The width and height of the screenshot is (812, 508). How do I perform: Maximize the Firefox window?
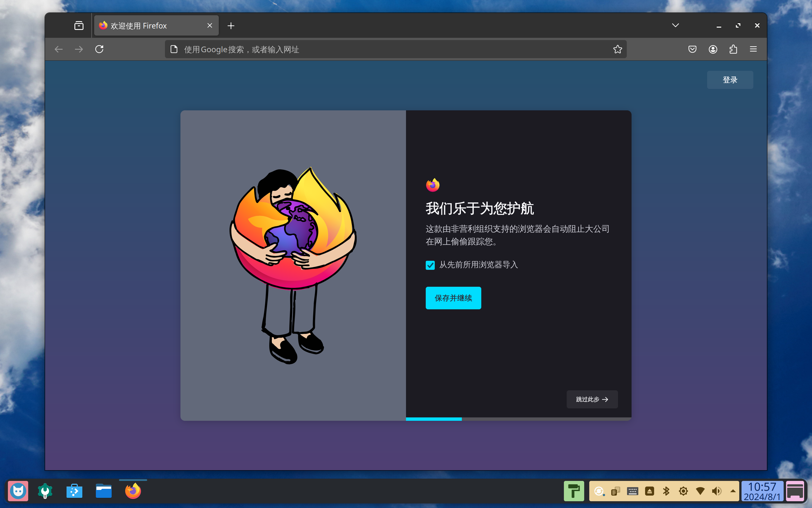coord(738,25)
